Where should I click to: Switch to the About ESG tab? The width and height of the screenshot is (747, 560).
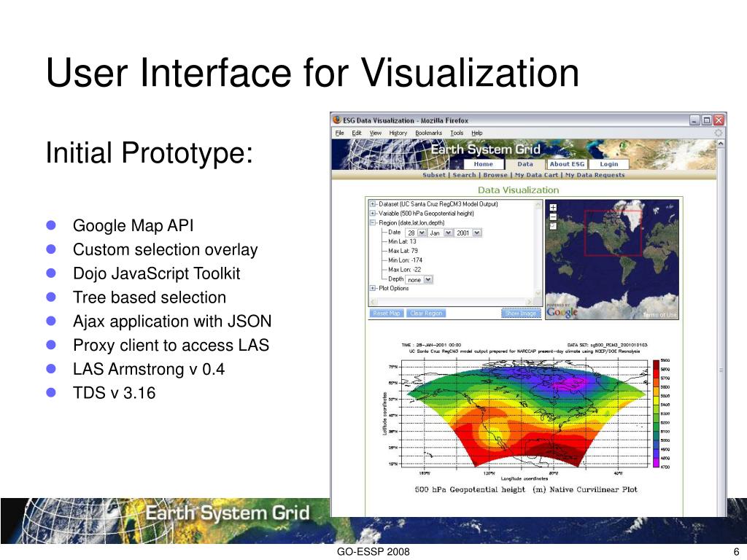pyautogui.click(x=567, y=164)
